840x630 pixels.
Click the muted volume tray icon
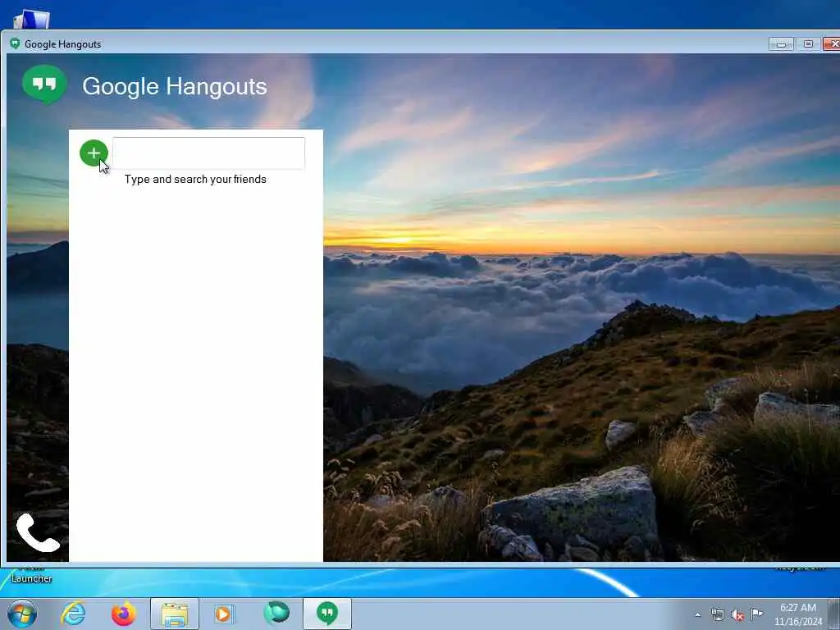point(737,615)
